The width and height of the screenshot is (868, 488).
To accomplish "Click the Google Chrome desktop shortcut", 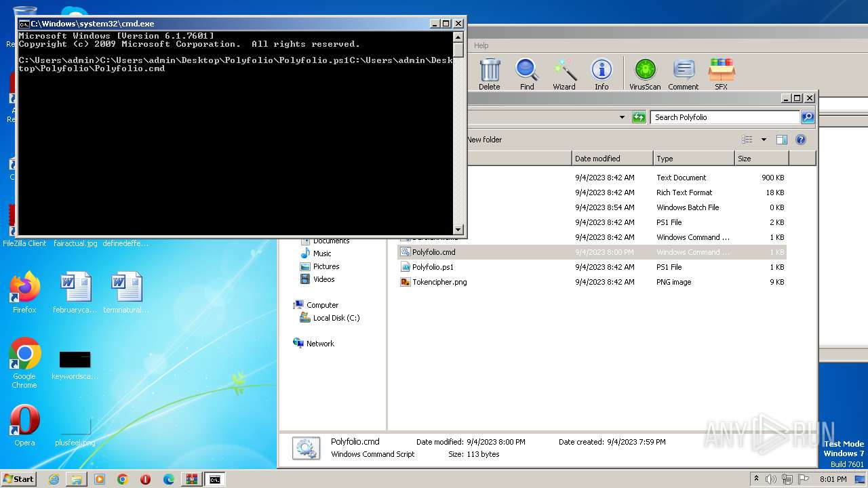I will coord(24,363).
